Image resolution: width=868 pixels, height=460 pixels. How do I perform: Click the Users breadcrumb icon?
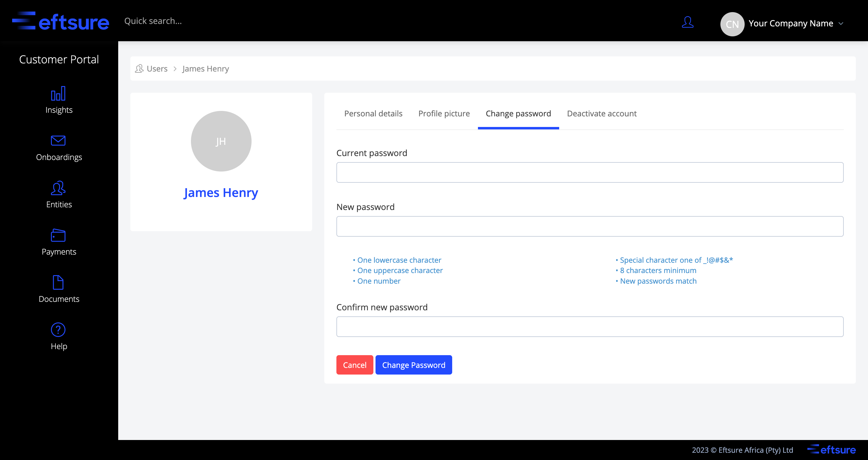(x=139, y=69)
